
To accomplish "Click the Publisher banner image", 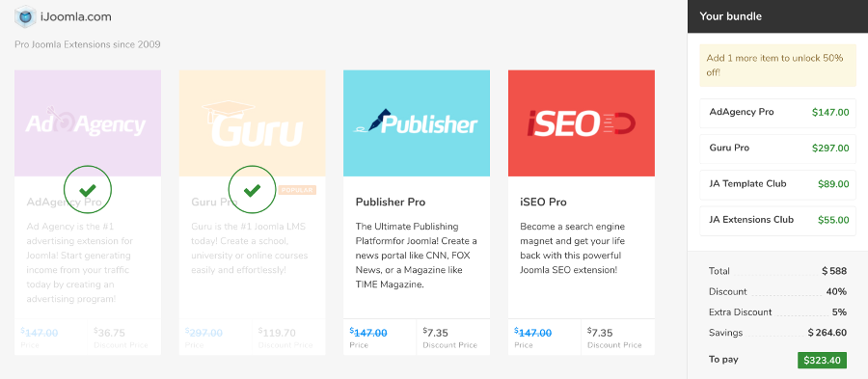I will click(x=417, y=122).
